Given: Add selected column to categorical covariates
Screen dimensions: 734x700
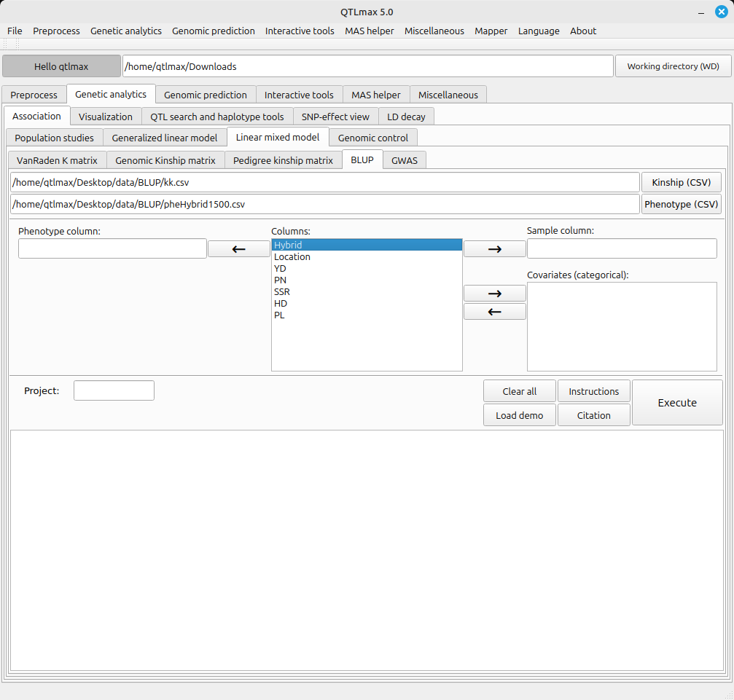Looking at the screenshot, I should pos(494,293).
